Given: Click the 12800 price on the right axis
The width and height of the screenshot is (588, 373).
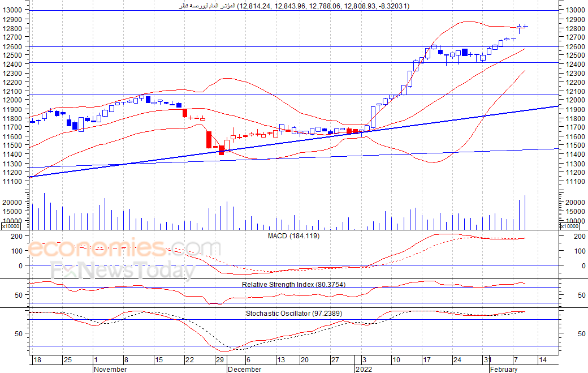Looking at the screenshot, I should coord(575,28).
